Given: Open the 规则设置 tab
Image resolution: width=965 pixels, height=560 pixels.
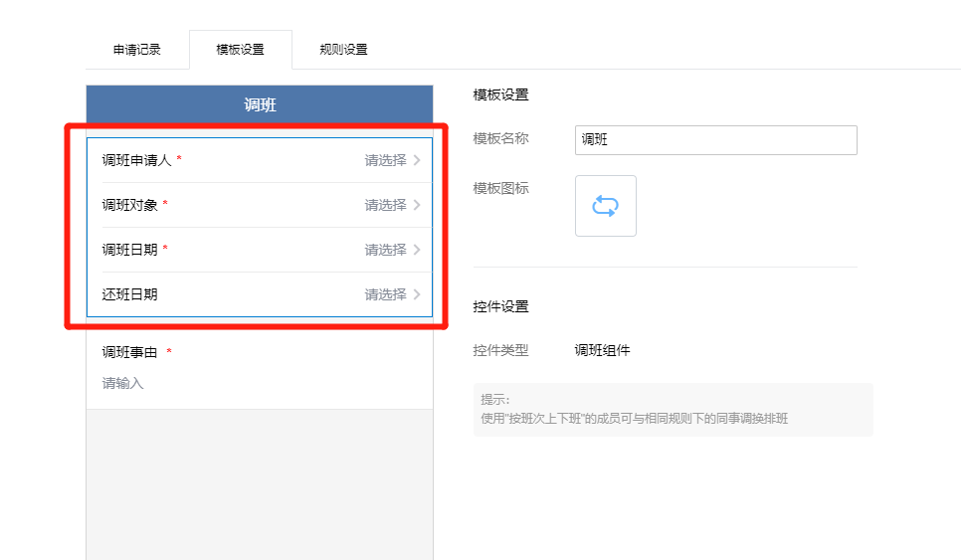Looking at the screenshot, I should pos(343,50).
